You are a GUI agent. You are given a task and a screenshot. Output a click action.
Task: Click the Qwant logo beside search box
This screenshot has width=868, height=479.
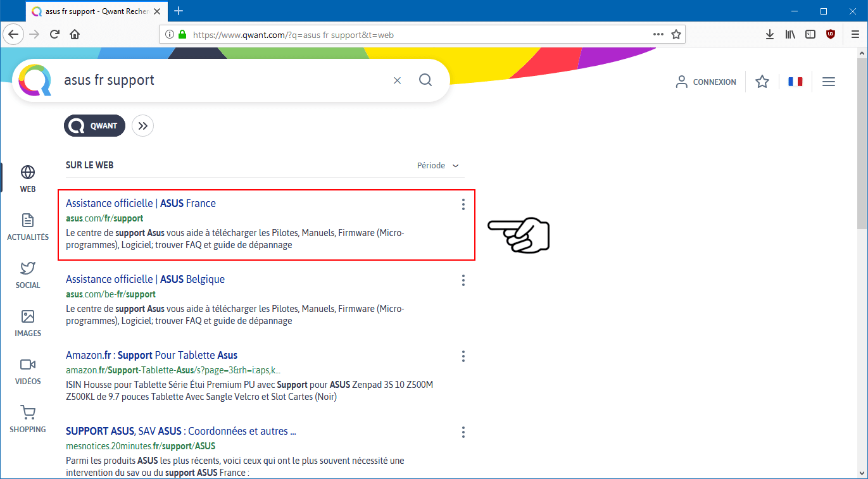pos(35,80)
